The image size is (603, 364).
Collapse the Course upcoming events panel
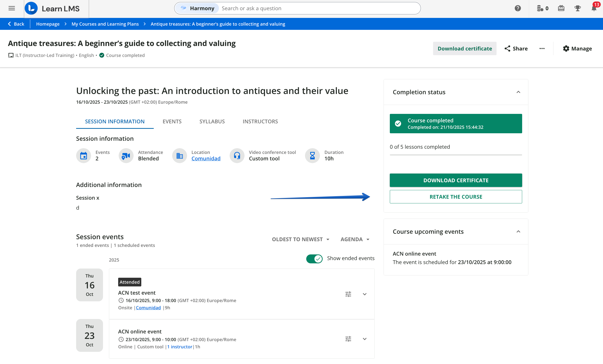click(518, 231)
